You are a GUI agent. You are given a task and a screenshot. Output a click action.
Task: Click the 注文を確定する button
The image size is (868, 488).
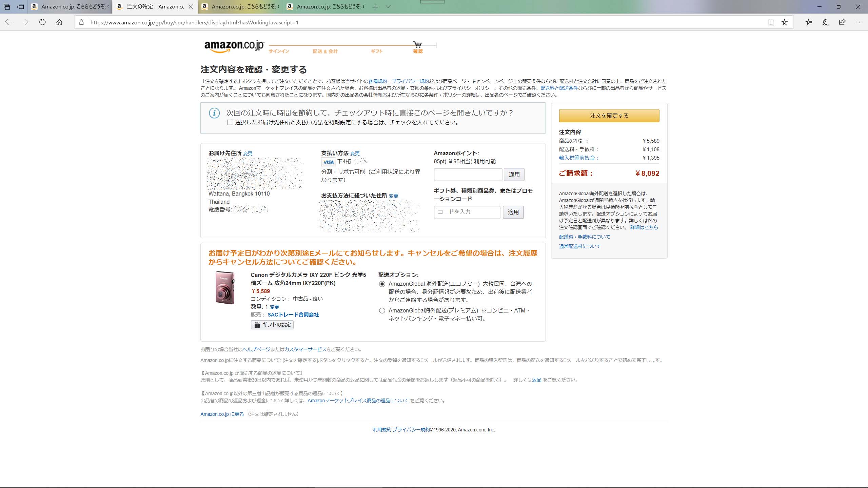pyautogui.click(x=609, y=116)
